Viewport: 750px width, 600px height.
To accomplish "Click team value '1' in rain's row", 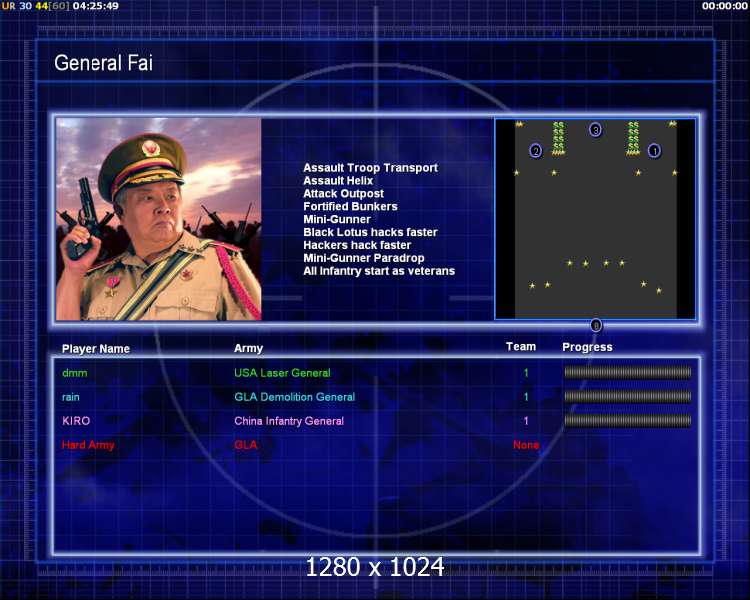I will (526, 397).
